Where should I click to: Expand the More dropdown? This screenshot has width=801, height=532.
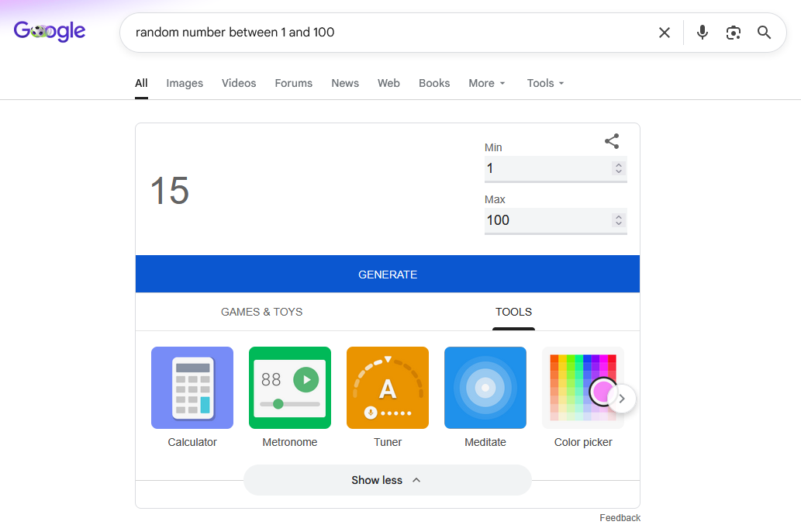point(487,83)
